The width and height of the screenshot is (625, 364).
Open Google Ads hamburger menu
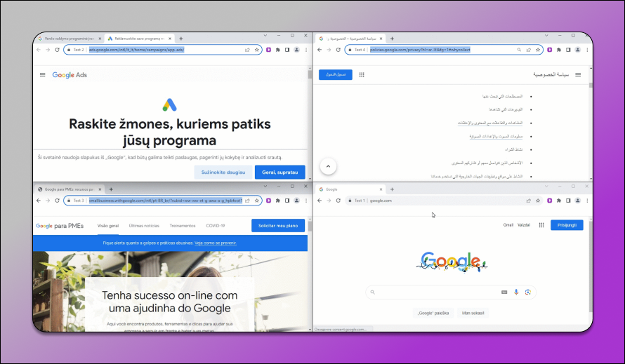point(42,75)
